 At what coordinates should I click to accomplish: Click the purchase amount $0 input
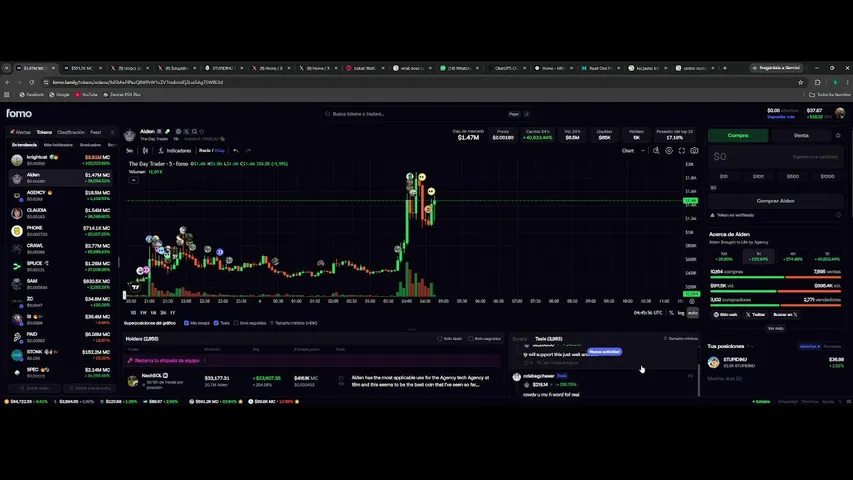pyautogui.click(x=775, y=157)
